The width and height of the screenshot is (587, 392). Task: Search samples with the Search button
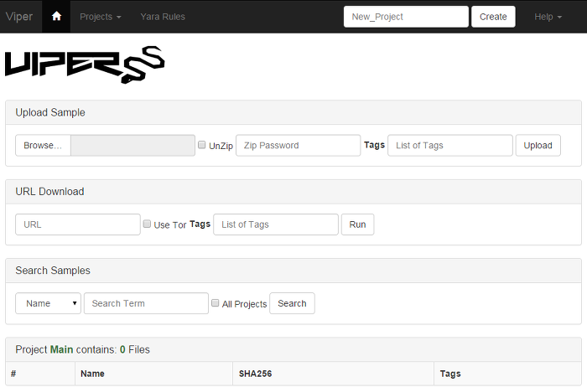point(292,303)
